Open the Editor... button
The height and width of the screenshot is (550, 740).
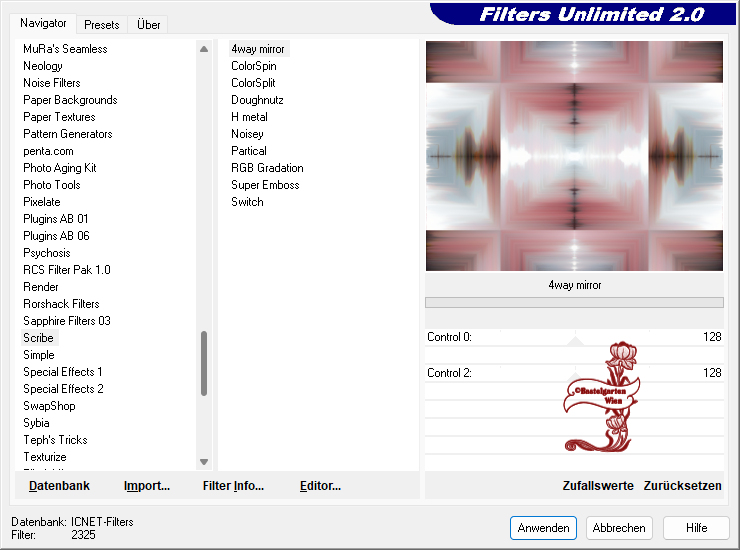point(320,486)
